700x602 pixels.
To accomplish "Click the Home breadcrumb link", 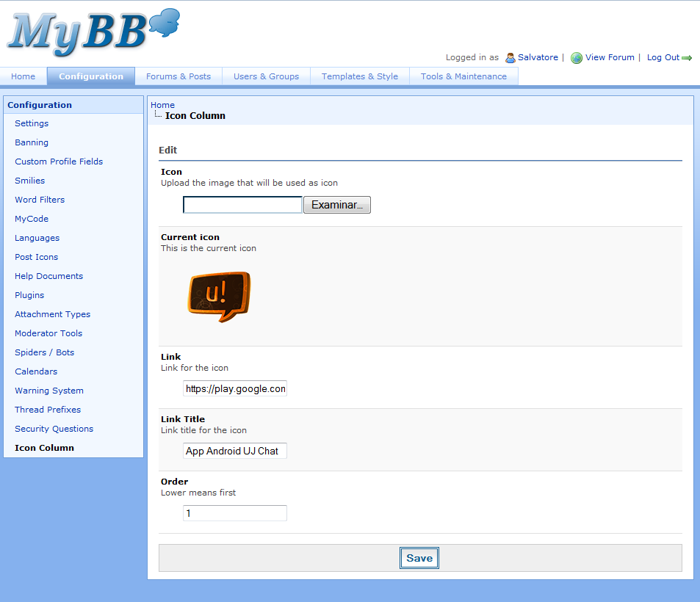I will click(162, 105).
